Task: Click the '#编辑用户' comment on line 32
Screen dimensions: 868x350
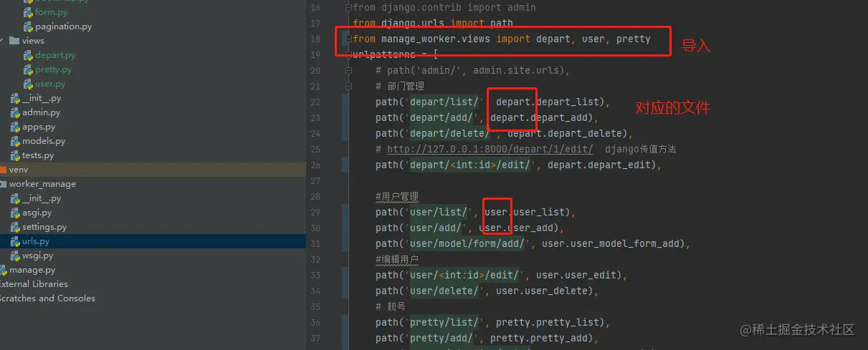Action: click(x=396, y=259)
